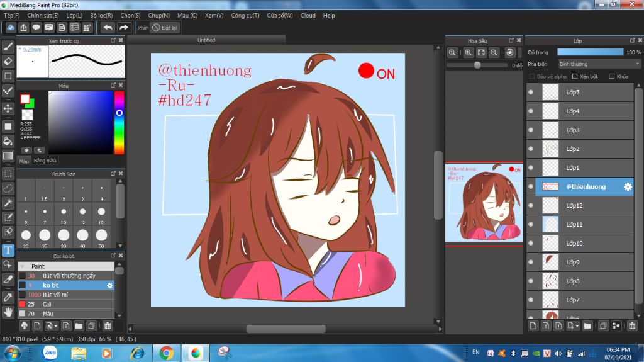Screen dimensions: 644x362
Task: Click the canvas horizontal scrollbar
Action: pyautogui.click(x=286, y=329)
